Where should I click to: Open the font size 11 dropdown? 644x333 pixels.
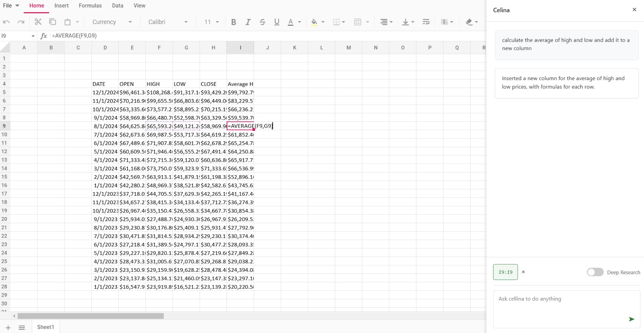(211, 22)
